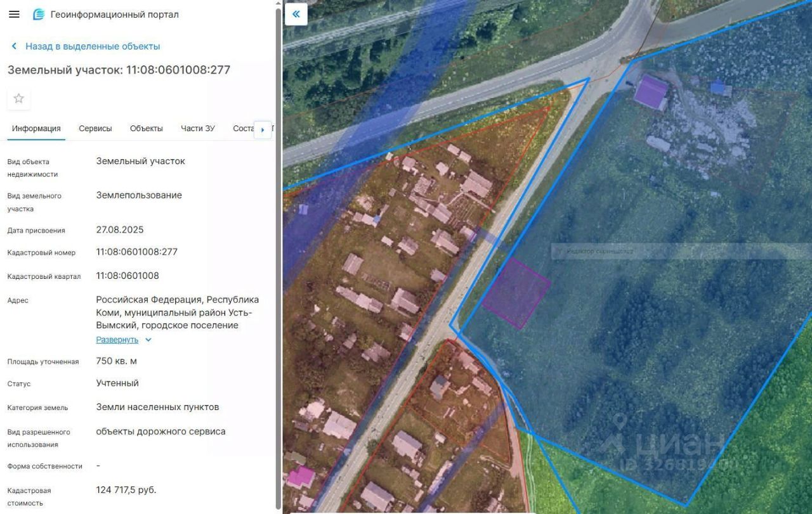Image resolution: width=812 pixels, height=514 pixels.
Task: Select the value Земли населенных пунктов
Action: [158, 407]
